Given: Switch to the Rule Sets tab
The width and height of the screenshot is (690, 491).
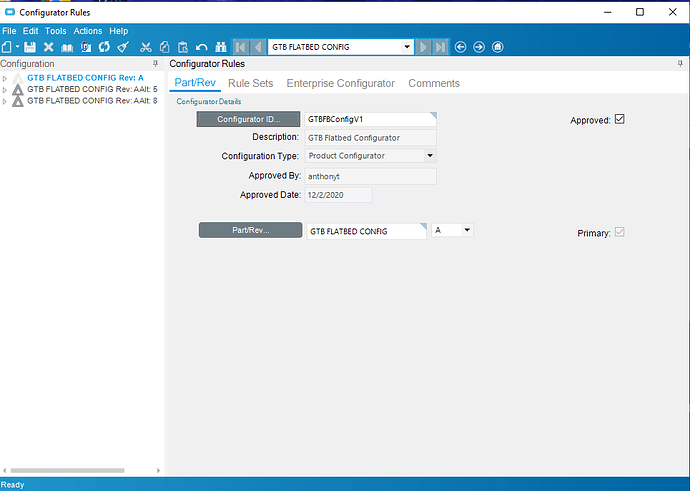Looking at the screenshot, I should tap(250, 83).
